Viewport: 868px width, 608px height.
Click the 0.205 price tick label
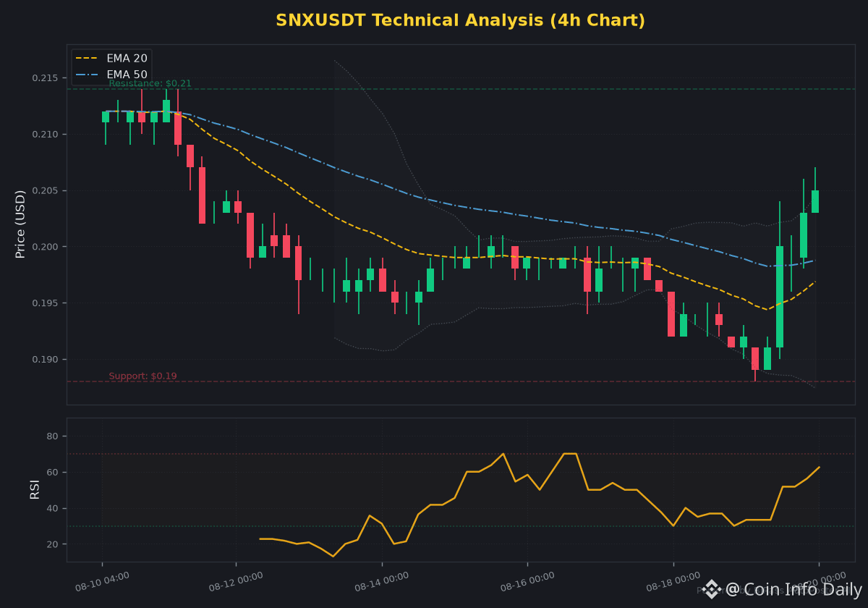click(47, 191)
